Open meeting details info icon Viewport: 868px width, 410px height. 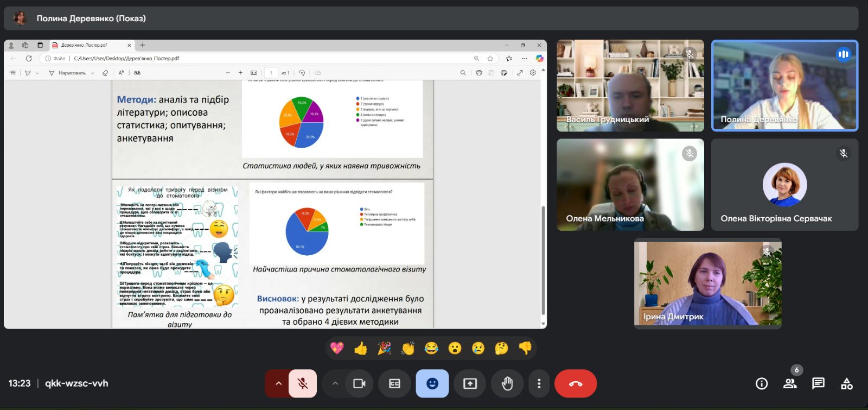(762, 384)
